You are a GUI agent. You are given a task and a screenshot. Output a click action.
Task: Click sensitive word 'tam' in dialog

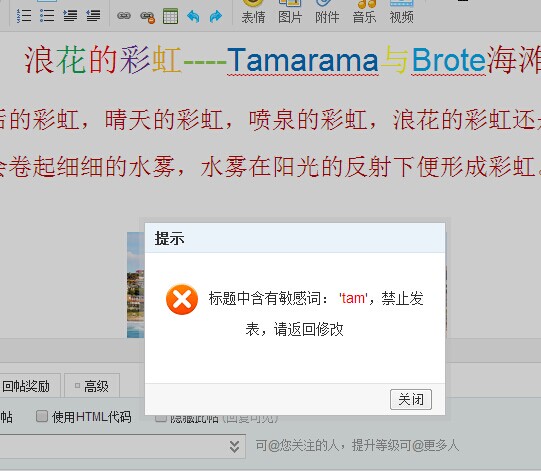click(353, 298)
